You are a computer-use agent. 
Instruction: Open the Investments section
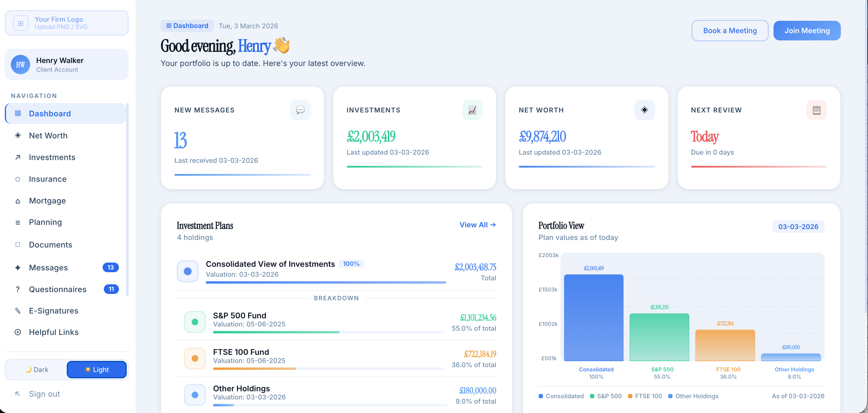coord(66,157)
